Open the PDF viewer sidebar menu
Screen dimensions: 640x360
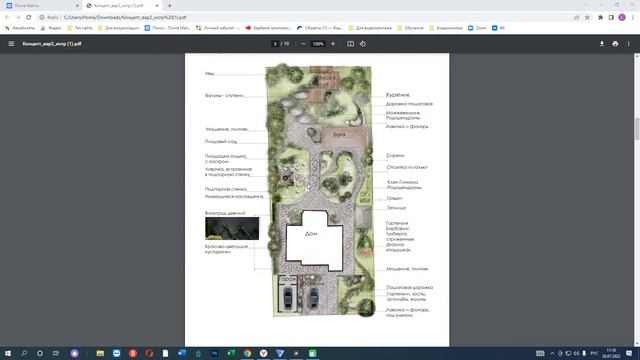pos(11,44)
